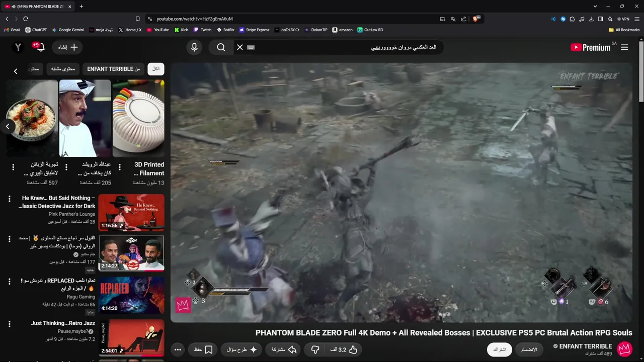This screenshot has height=362, width=644.
Task: Dislike the video with thumbs down
Action: (315, 349)
